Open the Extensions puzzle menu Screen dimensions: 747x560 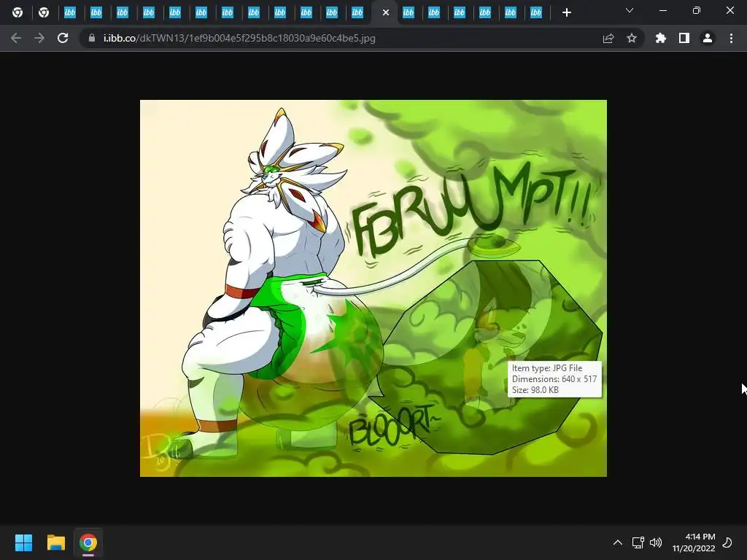click(660, 38)
